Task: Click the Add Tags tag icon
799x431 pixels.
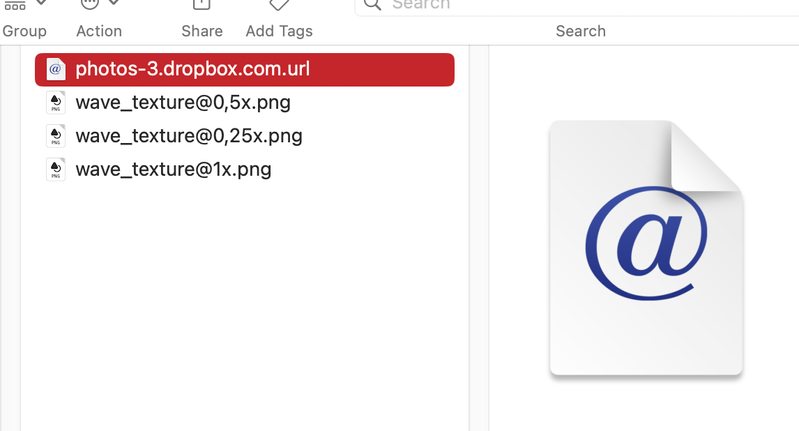Action: pyautogui.click(x=279, y=4)
